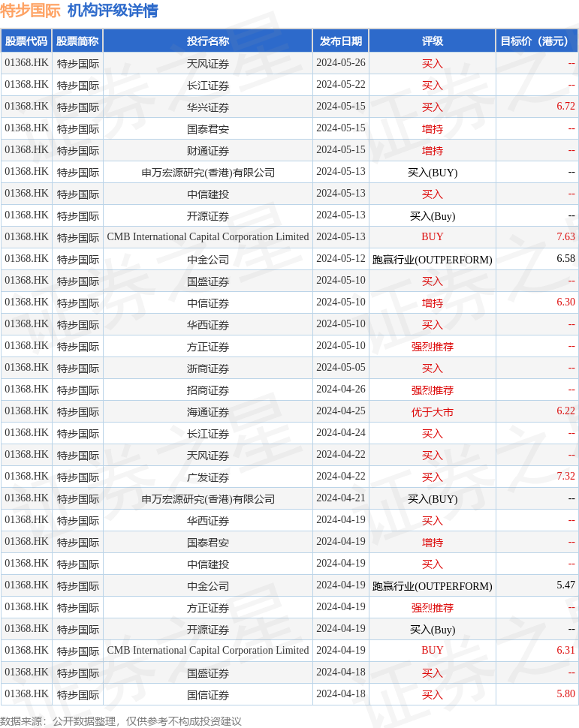Click 国盛证券 in the 2024-04-18 row
This screenshot has height=728, width=579.
click(x=208, y=673)
